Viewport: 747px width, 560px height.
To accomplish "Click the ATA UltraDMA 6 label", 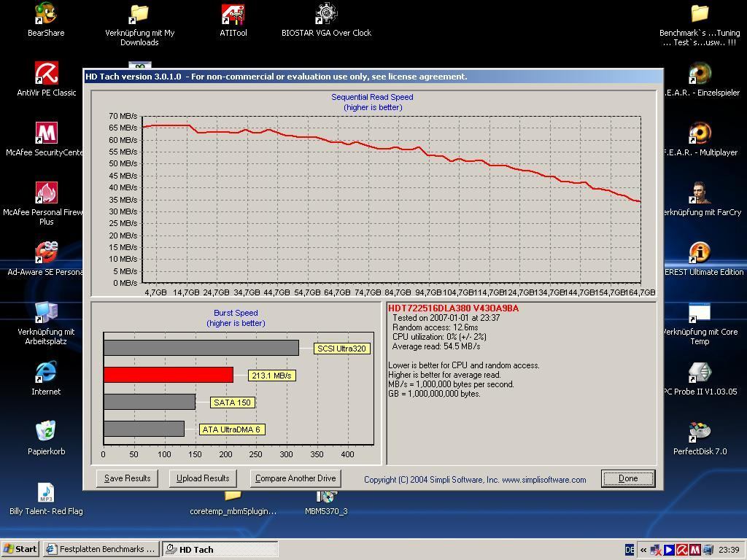I will (231, 429).
